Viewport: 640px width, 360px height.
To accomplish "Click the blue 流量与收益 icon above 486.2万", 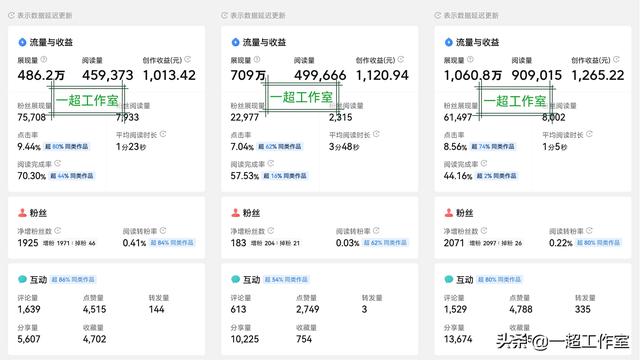I will [x=22, y=42].
